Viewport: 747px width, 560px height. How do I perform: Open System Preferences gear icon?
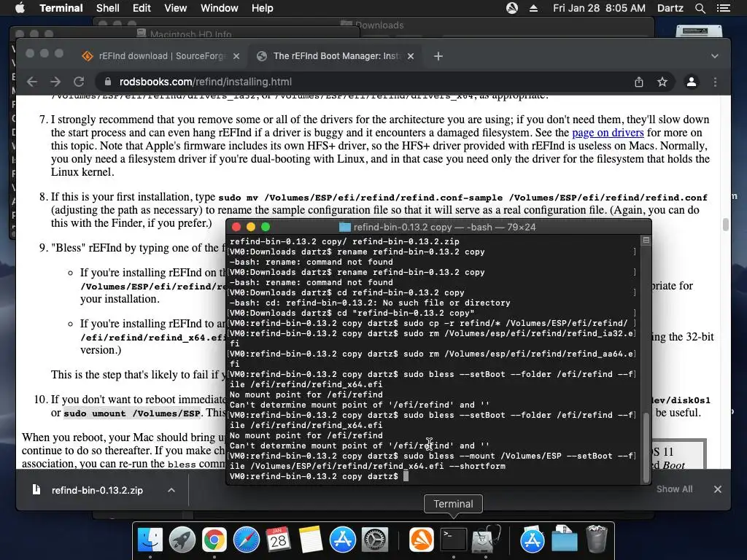[x=375, y=540]
